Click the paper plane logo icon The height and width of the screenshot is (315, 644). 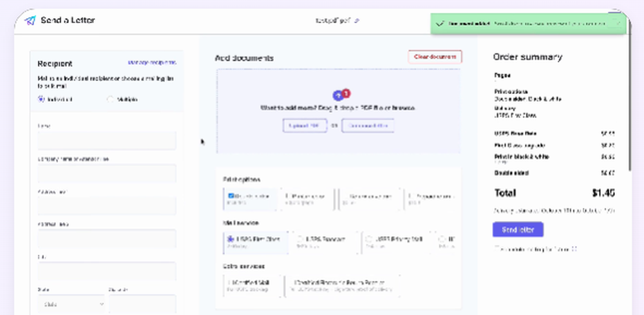(29, 20)
